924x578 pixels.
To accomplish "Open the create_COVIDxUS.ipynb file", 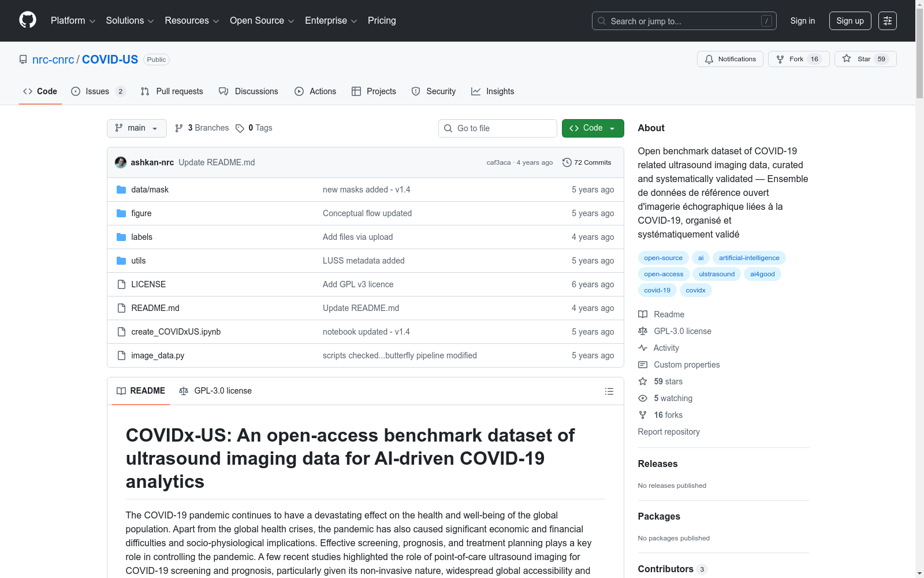I will (176, 332).
